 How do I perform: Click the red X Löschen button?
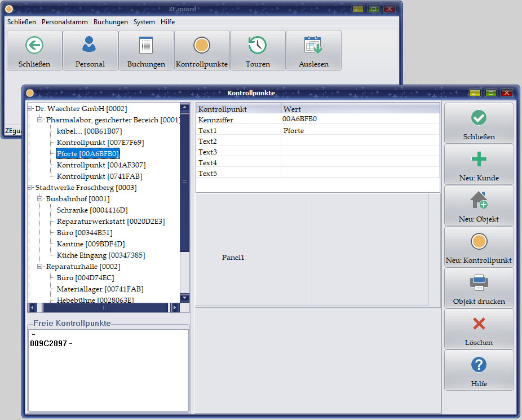[479, 329]
